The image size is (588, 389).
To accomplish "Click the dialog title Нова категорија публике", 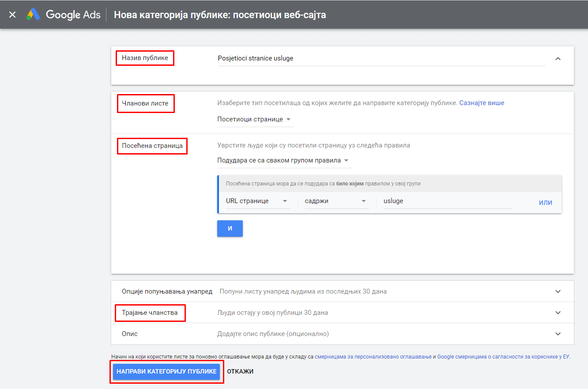I will (220, 15).
